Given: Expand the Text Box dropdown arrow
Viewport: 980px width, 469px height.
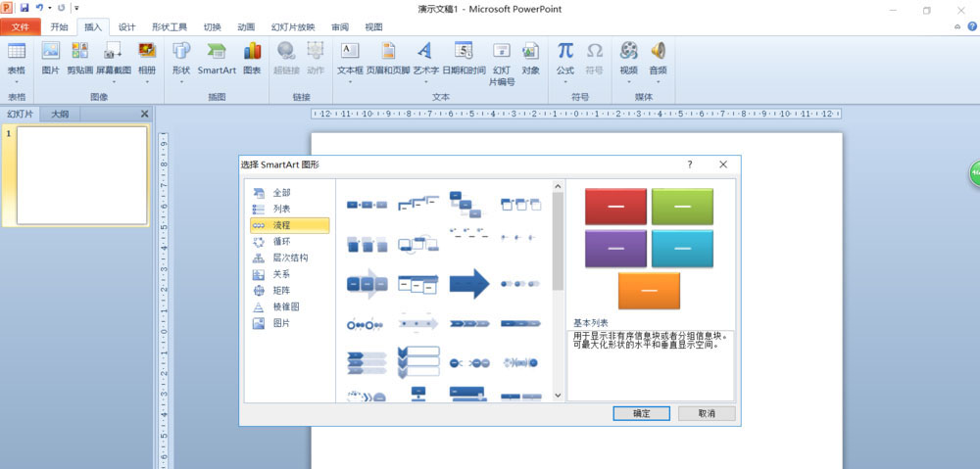Looking at the screenshot, I should pos(350,81).
